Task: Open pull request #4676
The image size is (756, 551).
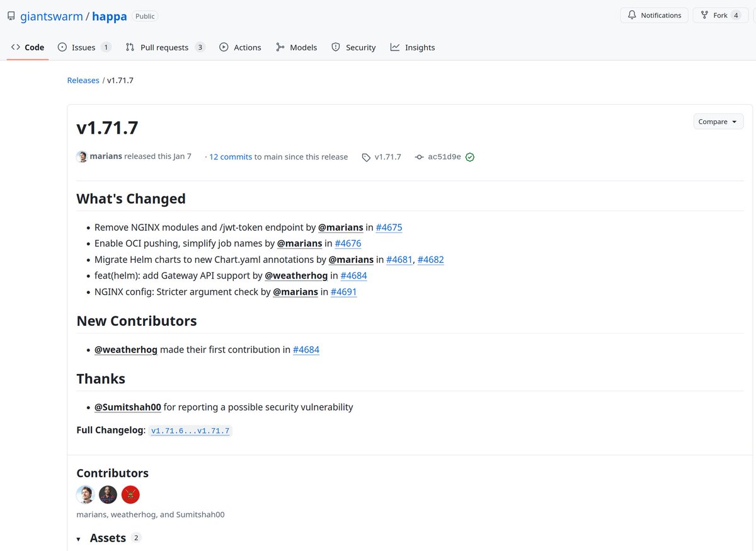Action: point(348,243)
